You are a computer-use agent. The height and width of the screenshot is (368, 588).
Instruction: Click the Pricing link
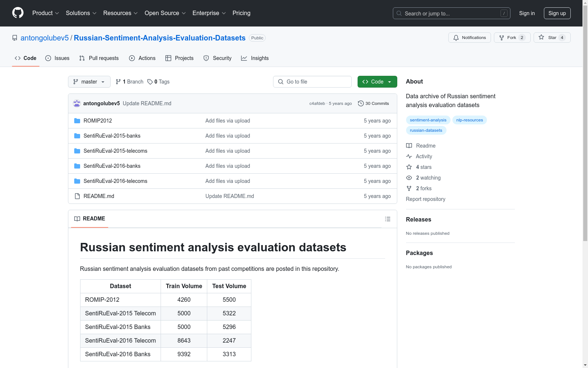pyautogui.click(x=241, y=13)
